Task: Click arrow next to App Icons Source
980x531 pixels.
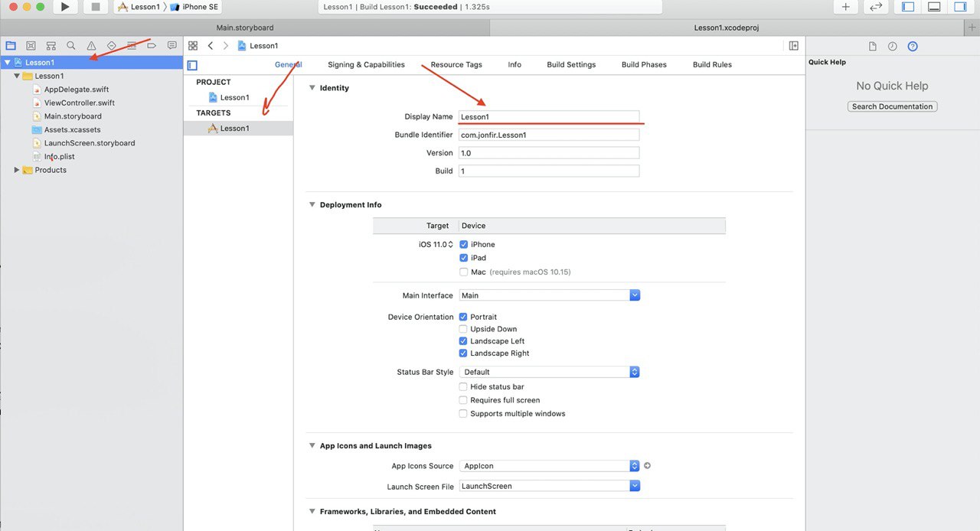Action: (647, 466)
